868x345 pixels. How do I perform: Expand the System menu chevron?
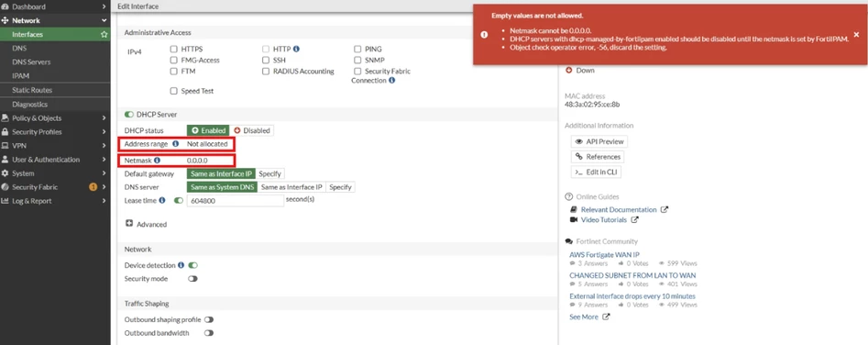point(104,173)
